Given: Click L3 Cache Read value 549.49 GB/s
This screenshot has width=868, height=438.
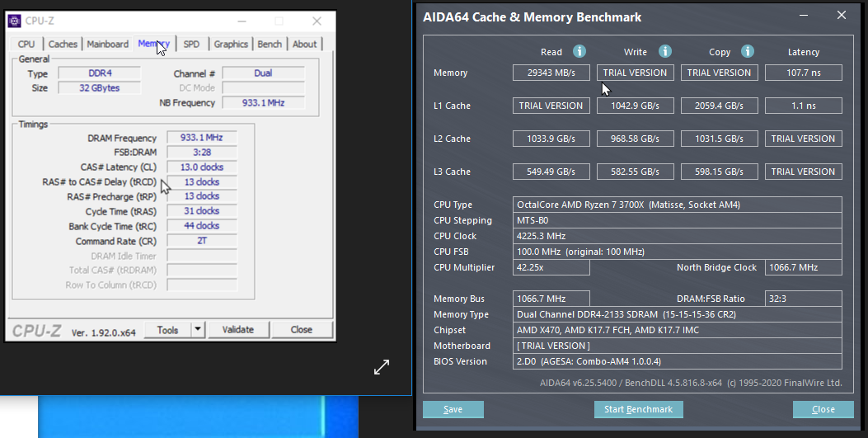Looking at the screenshot, I should click(551, 172).
